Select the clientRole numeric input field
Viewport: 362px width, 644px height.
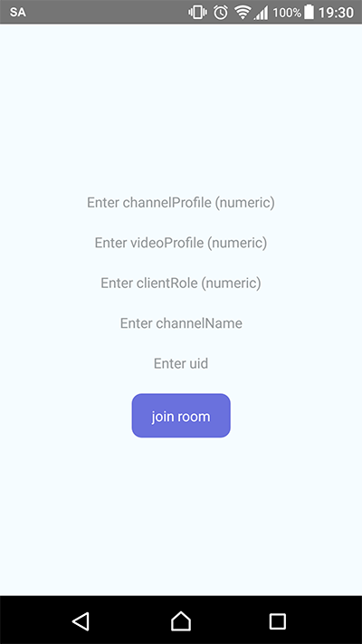coord(181,283)
